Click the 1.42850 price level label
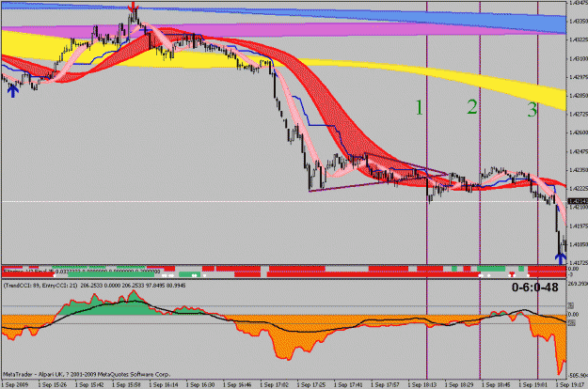The image size is (588, 389). coord(579,96)
